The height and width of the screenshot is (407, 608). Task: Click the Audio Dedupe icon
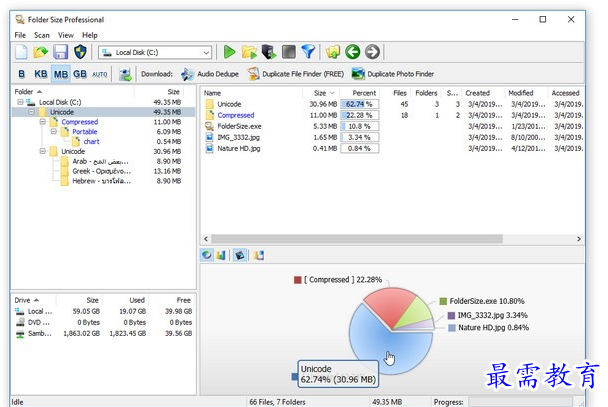click(188, 74)
